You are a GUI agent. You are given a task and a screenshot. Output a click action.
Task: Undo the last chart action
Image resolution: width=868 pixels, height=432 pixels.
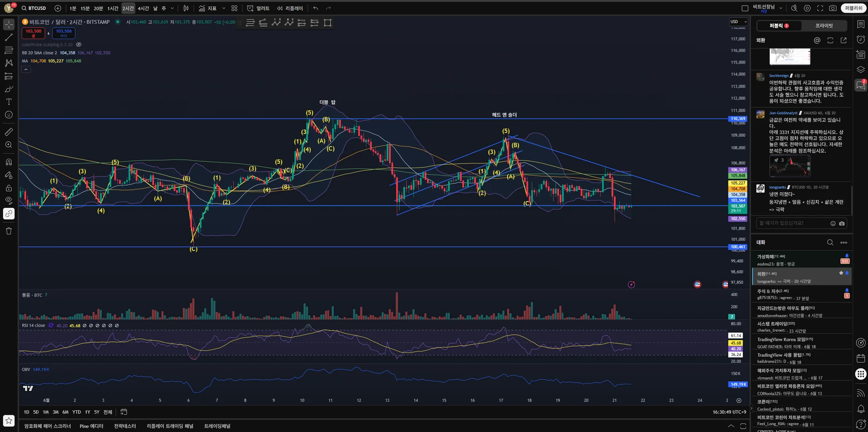point(316,8)
